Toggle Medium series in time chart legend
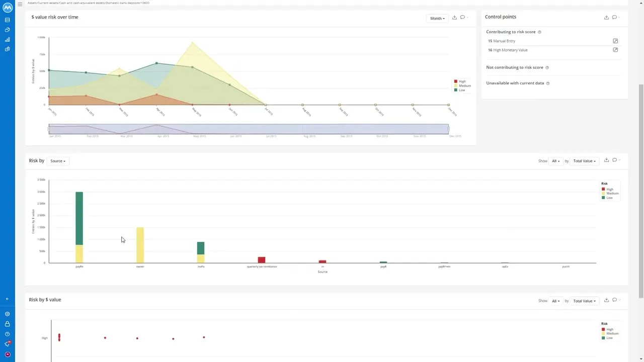Viewport: 644px width, 362px height. pyautogui.click(x=462, y=85)
